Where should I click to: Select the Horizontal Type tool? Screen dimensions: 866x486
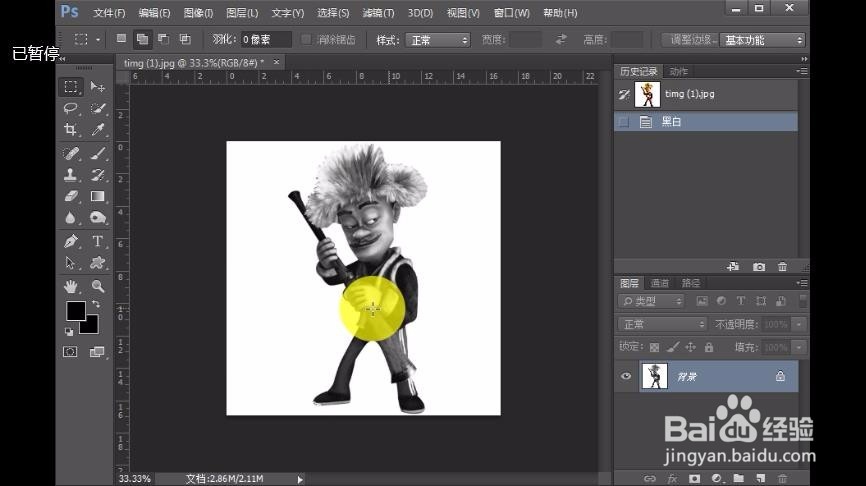point(98,241)
